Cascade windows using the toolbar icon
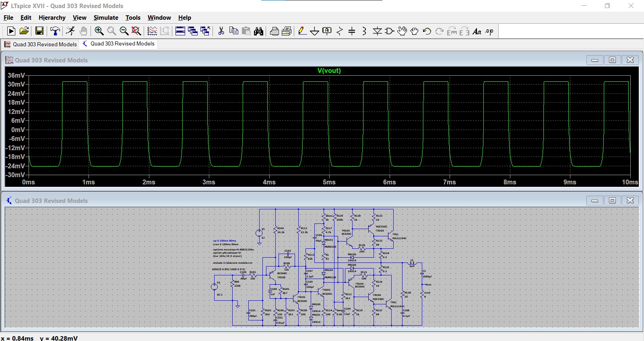Screen dimensions: 644x341 [x=193, y=31]
